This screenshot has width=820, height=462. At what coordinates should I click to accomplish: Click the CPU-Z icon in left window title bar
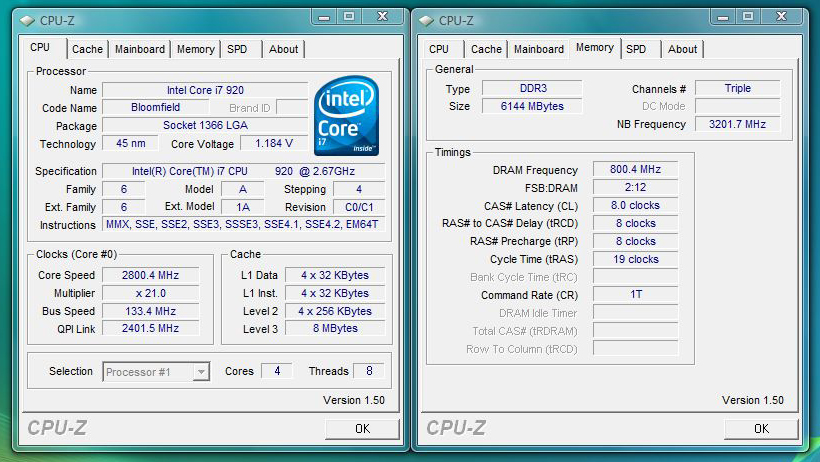click(27, 21)
